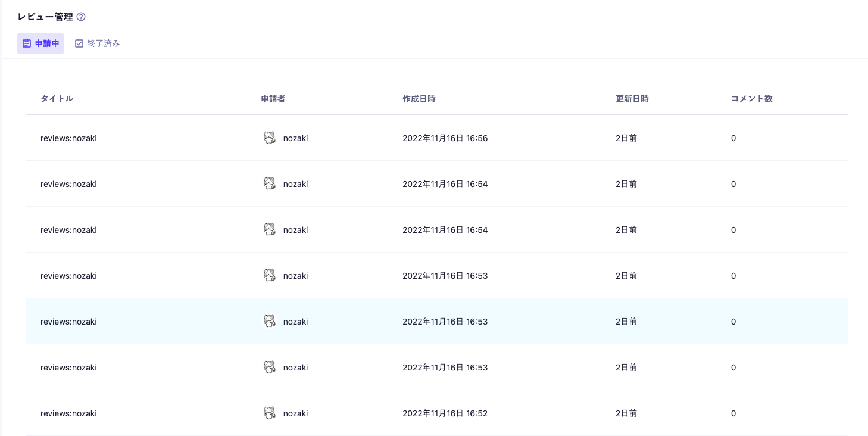Click the コメント数 column header

(x=751, y=99)
